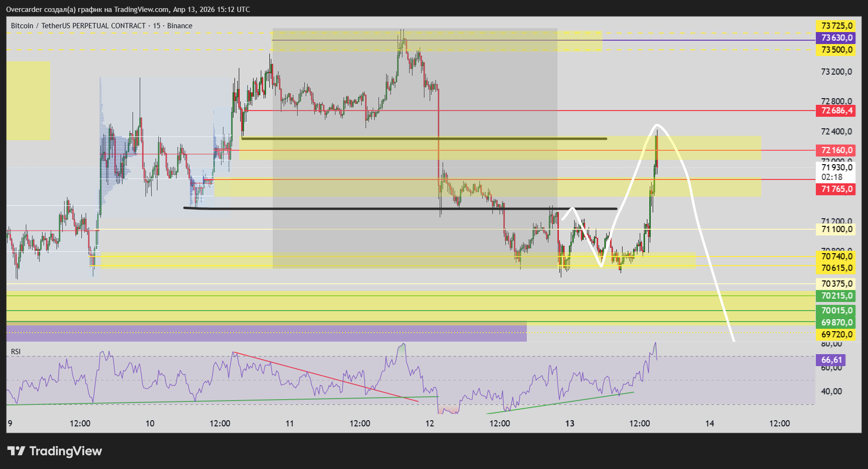Select the 73 725,0 yellow price label
Viewport: 868px width, 469px height.
[835, 26]
